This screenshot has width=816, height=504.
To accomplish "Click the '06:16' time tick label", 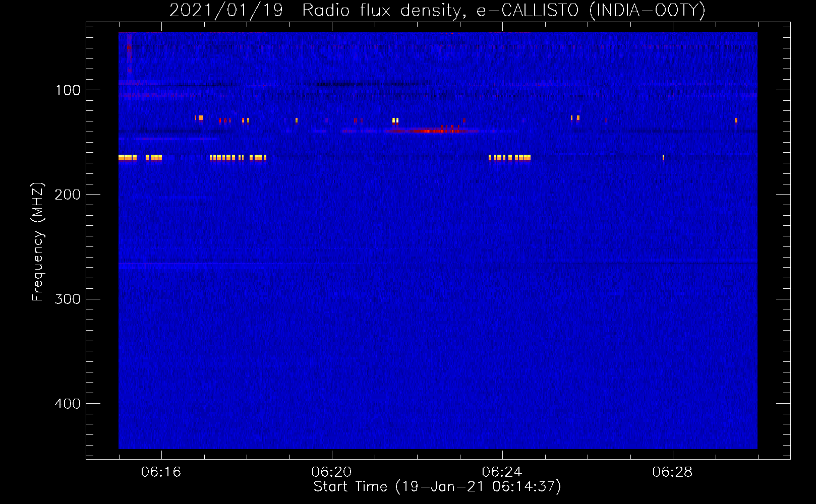I will (x=161, y=472).
